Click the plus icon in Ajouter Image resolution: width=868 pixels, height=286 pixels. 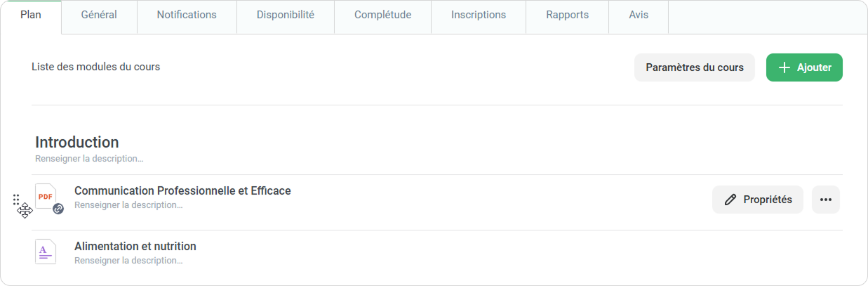[x=784, y=67]
